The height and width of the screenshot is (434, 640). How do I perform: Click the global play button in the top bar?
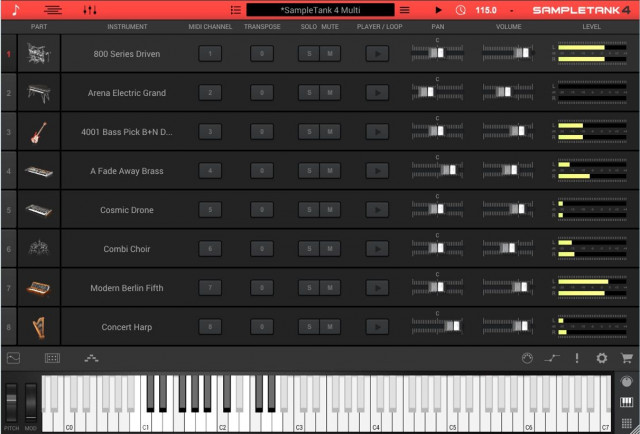[438, 10]
